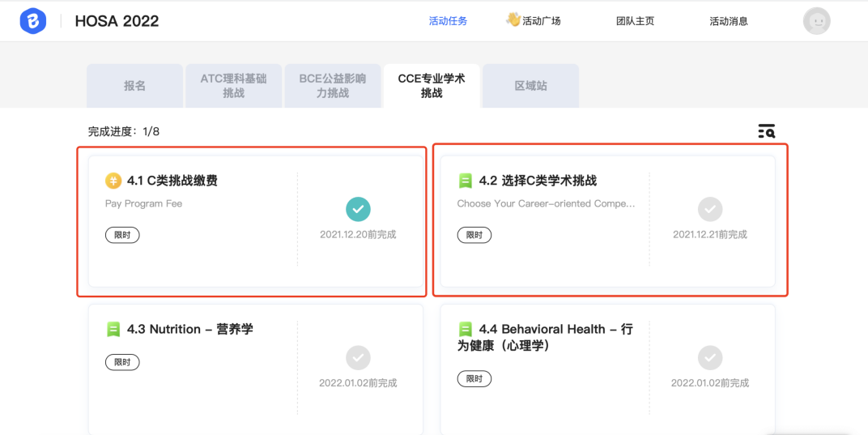Click the green document icon for 4.2
This screenshot has height=435, width=868.
pyautogui.click(x=466, y=181)
